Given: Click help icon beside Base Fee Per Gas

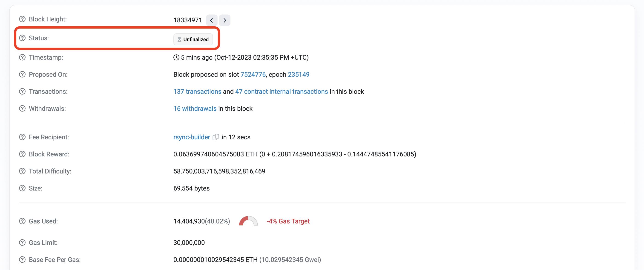Looking at the screenshot, I should (22, 259).
